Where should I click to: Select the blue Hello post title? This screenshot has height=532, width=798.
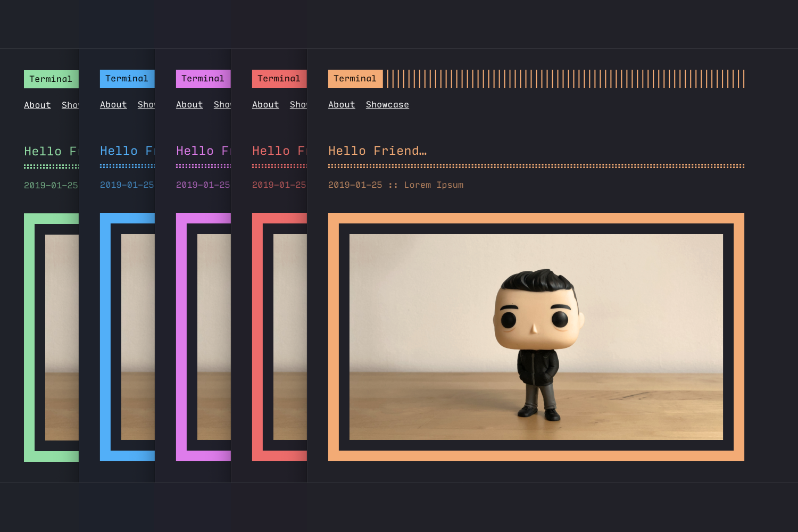127,151
